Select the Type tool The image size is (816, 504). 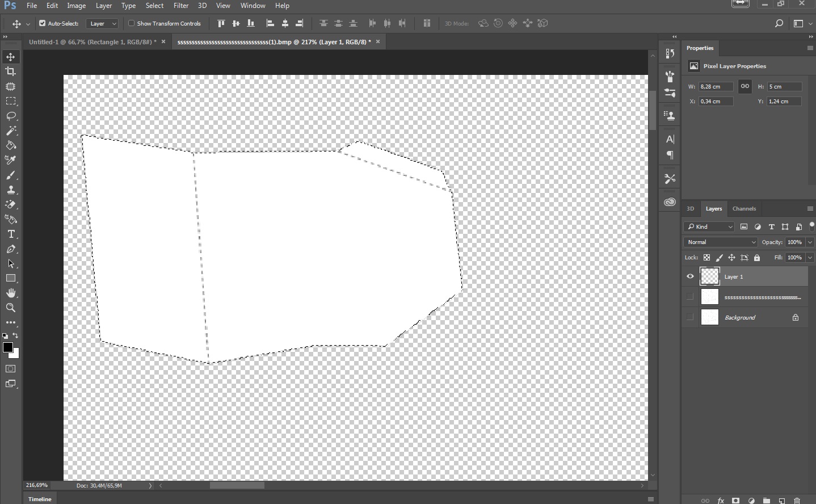coord(11,234)
